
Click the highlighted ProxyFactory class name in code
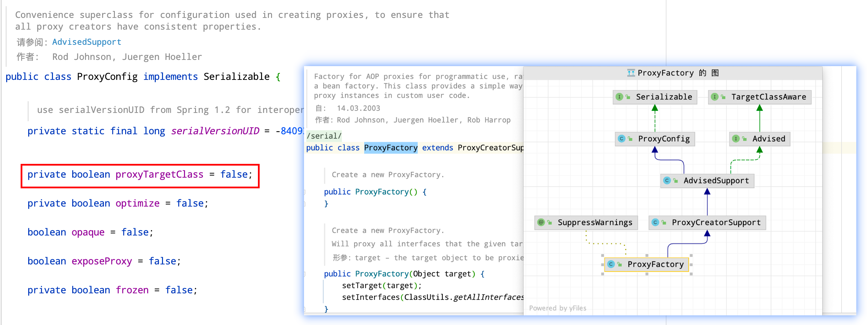(391, 148)
